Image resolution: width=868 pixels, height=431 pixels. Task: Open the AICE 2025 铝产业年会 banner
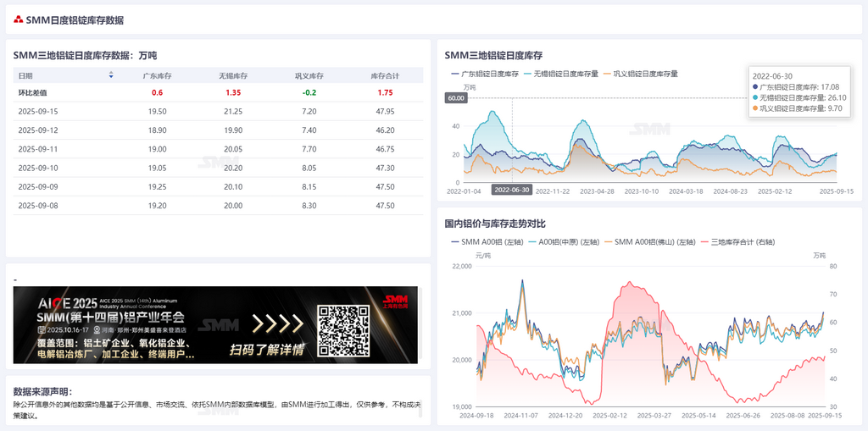click(x=215, y=325)
